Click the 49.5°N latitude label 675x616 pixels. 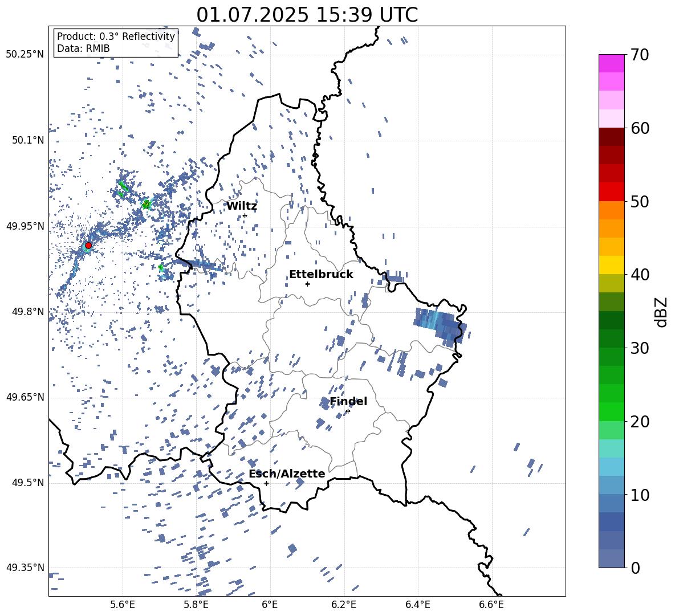click(27, 483)
